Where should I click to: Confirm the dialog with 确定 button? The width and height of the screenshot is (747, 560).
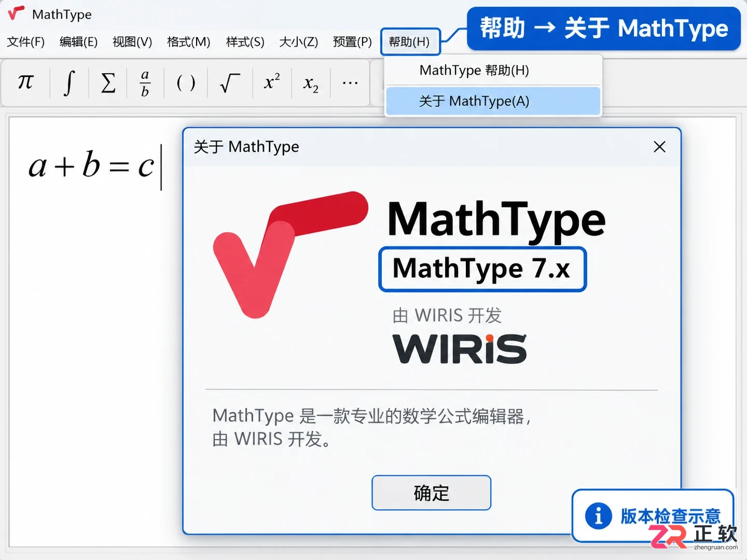click(431, 493)
